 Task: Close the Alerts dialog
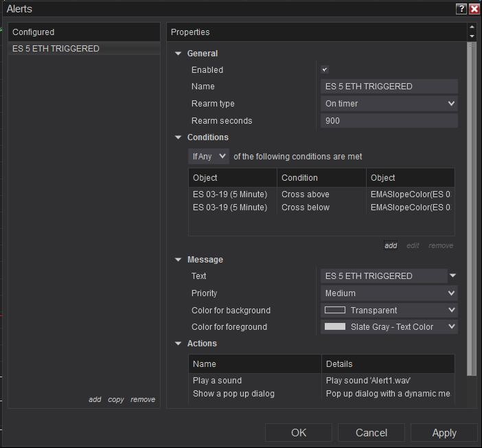[474, 9]
